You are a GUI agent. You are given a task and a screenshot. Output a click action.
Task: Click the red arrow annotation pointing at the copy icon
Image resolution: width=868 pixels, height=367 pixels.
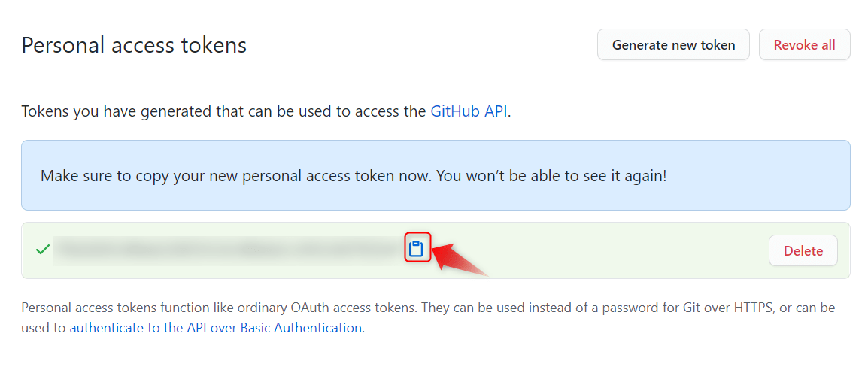pyautogui.click(x=460, y=257)
